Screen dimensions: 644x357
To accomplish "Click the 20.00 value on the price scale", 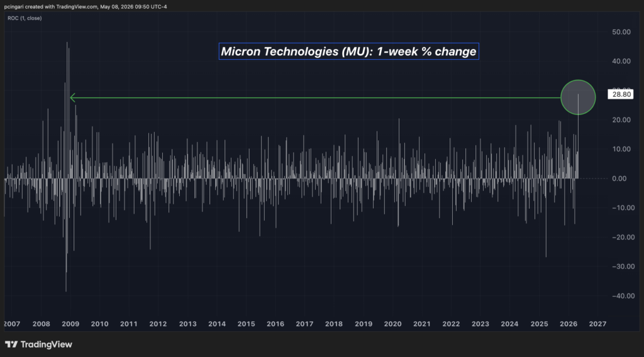I will (x=621, y=120).
